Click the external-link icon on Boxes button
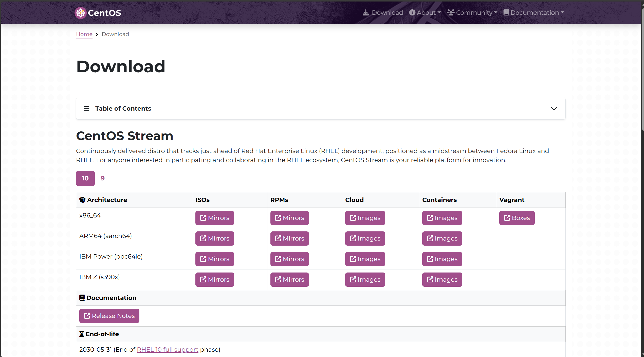644x357 pixels. pos(507,218)
